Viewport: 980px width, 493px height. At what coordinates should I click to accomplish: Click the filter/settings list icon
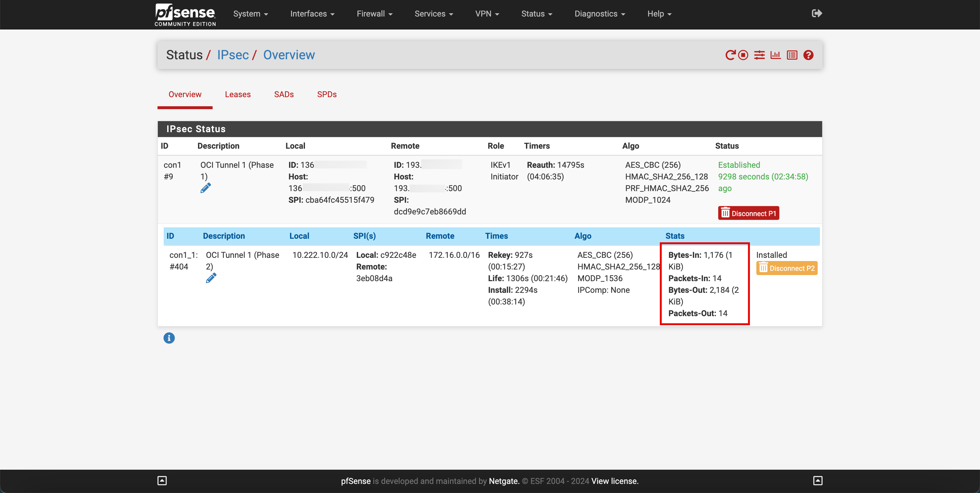(x=759, y=55)
